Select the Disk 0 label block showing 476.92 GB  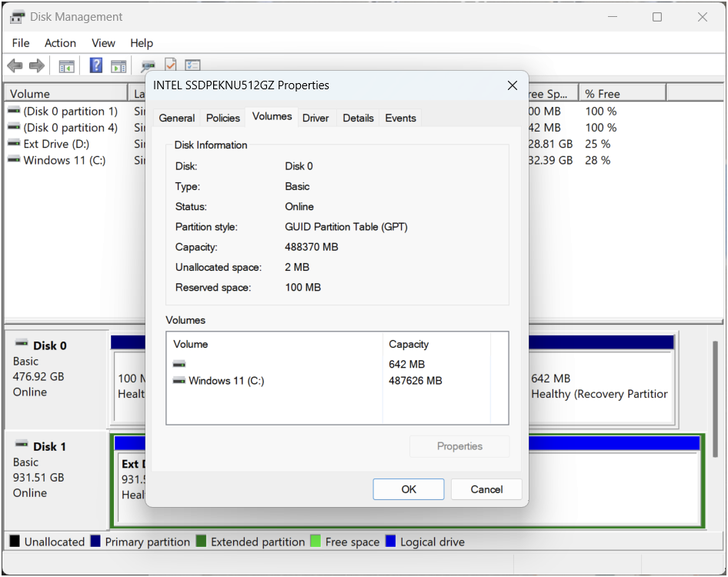point(57,379)
